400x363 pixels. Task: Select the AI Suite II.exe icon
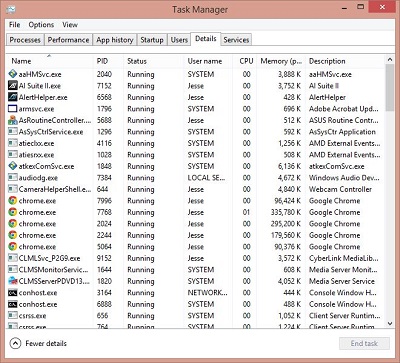click(13, 86)
